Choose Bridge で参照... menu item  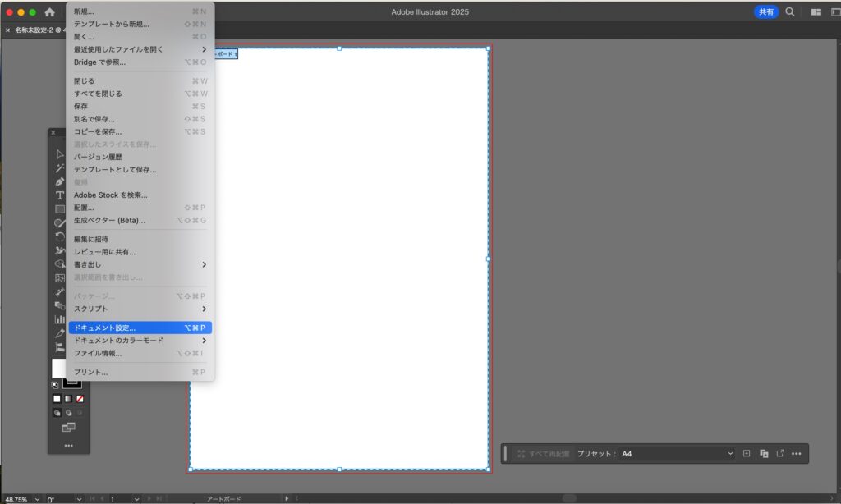pyautogui.click(x=140, y=62)
